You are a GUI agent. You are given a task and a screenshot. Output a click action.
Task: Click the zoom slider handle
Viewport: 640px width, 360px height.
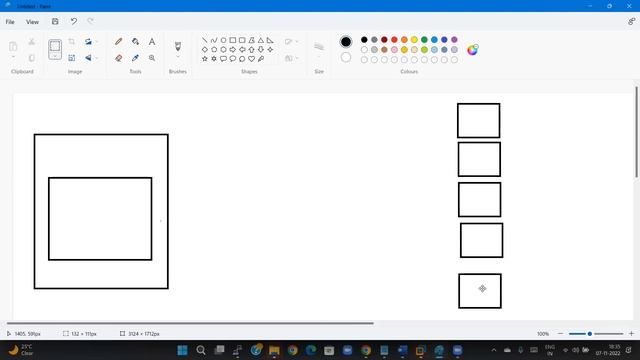590,333
